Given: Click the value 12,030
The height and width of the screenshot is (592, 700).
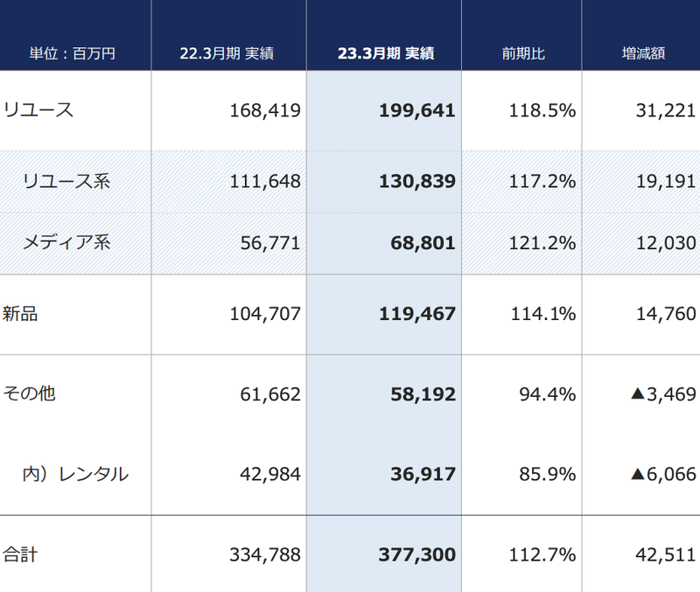Looking at the screenshot, I should [x=666, y=243].
